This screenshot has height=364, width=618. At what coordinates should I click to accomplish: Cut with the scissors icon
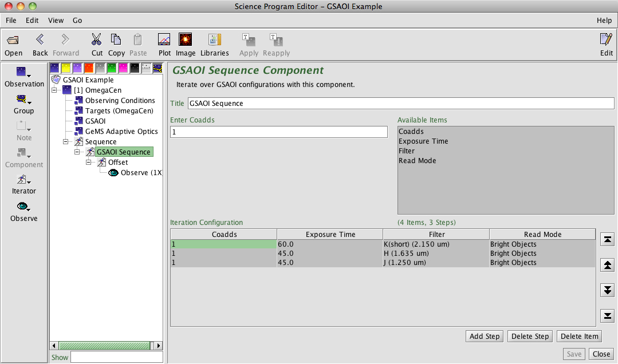[97, 39]
